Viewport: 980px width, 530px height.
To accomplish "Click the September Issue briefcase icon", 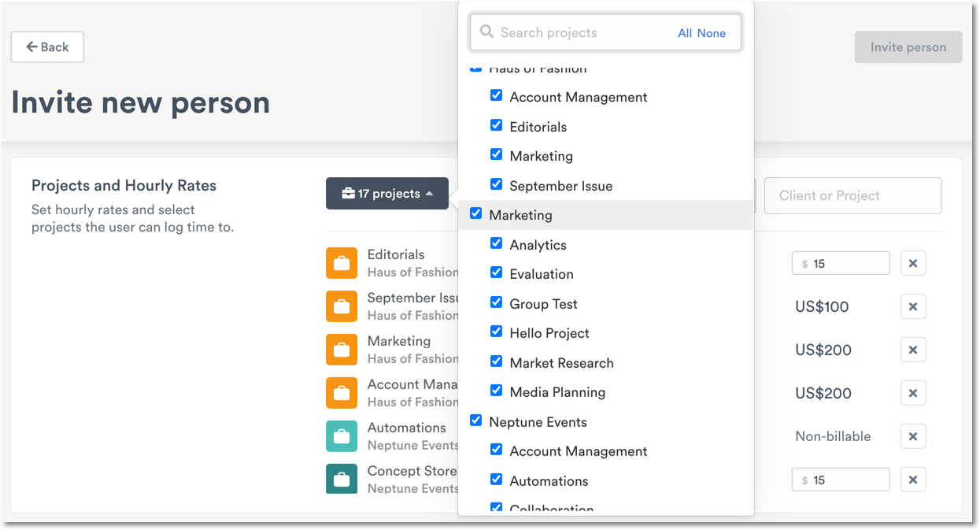I will [342, 306].
